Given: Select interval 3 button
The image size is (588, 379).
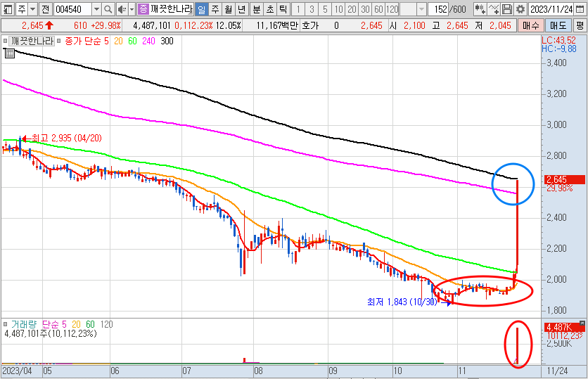Looking at the screenshot, I should coord(312,9).
